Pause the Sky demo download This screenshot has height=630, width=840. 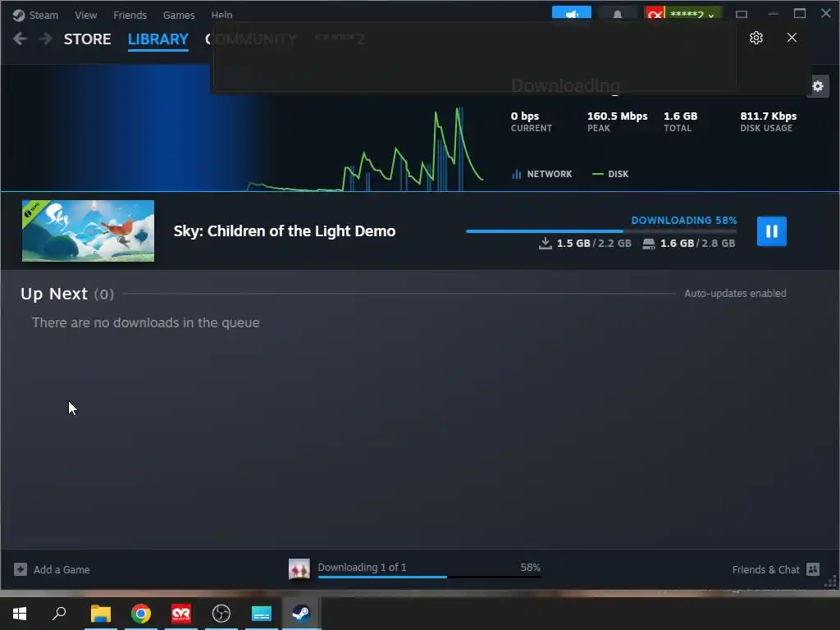click(771, 231)
